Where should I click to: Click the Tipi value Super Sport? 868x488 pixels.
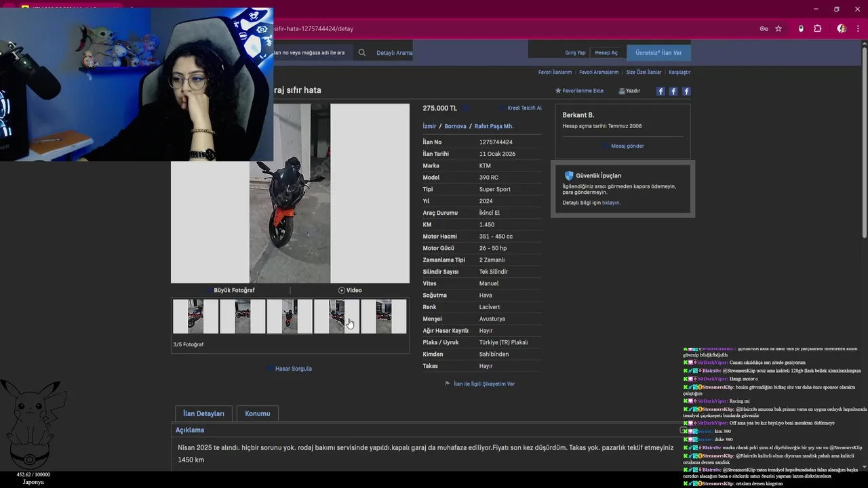tap(495, 189)
